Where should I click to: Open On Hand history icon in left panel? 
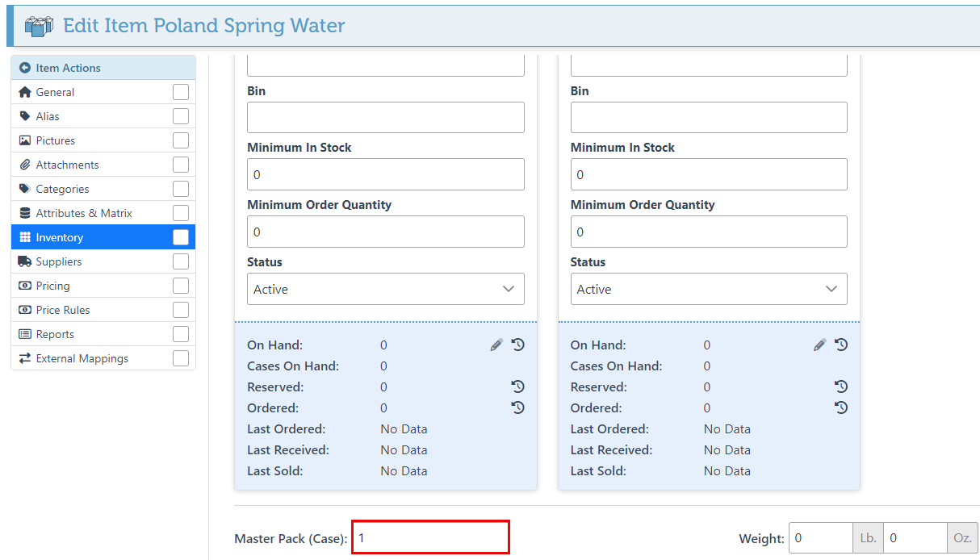(x=518, y=345)
